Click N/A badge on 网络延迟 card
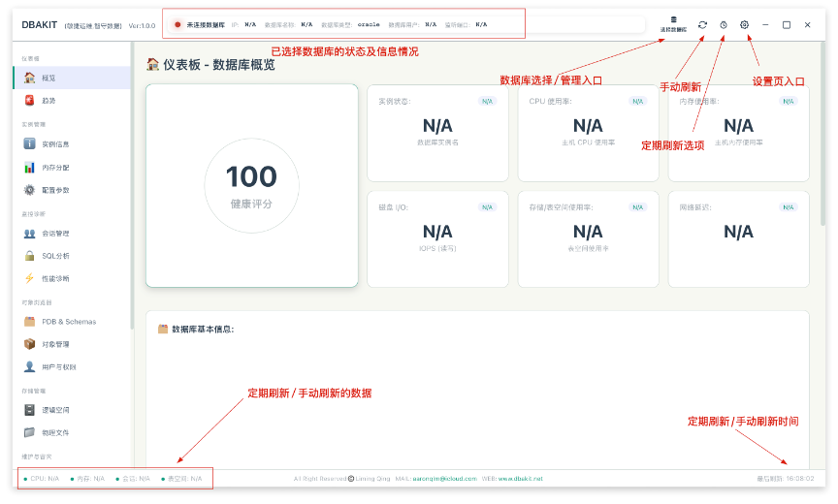The width and height of the screenshot is (838, 504). (x=789, y=207)
